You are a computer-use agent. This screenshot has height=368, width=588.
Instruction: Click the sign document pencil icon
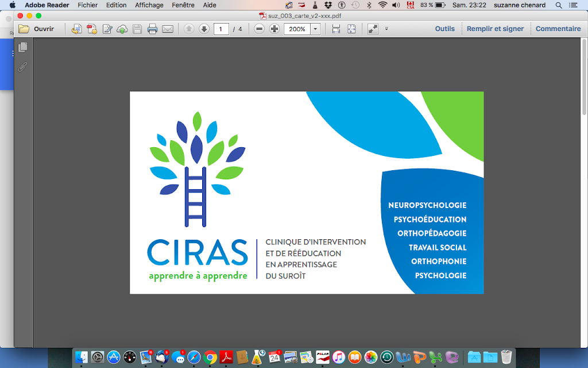pyautogui.click(x=107, y=29)
